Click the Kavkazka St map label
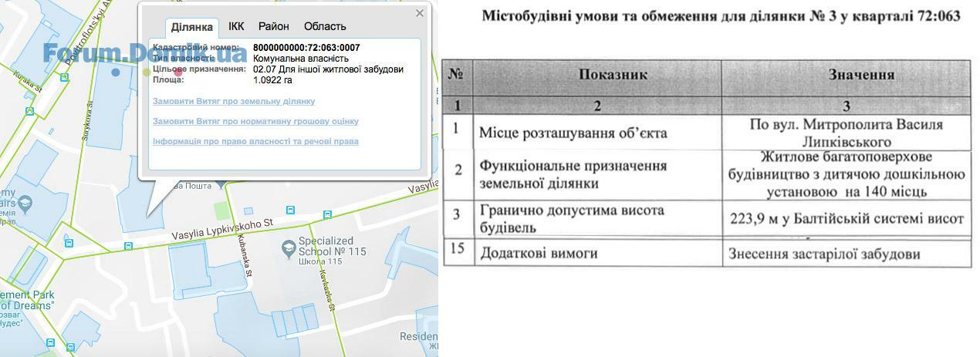Image resolution: width=980 pixels, height=357 pixels. point(327,290)
